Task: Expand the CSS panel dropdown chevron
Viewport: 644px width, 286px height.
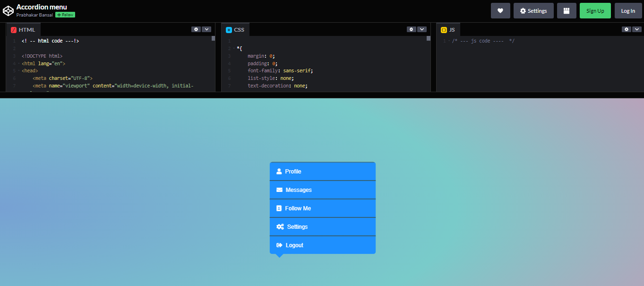Action: coord(421,29)
